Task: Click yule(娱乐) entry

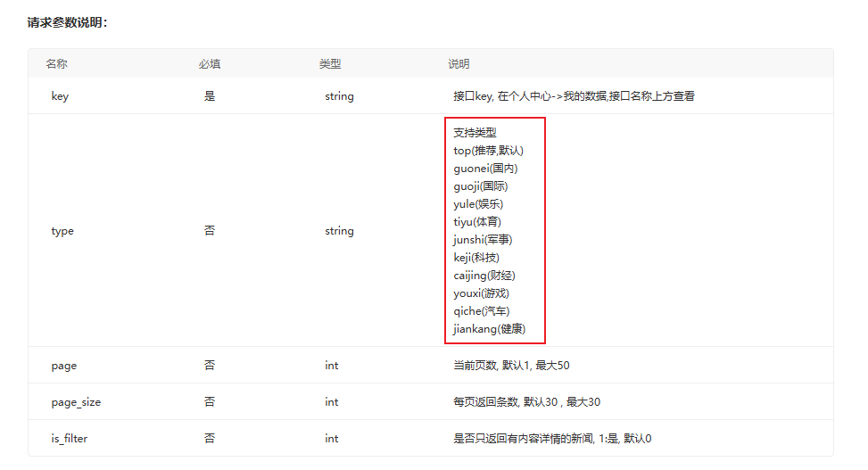Action: 478,203
